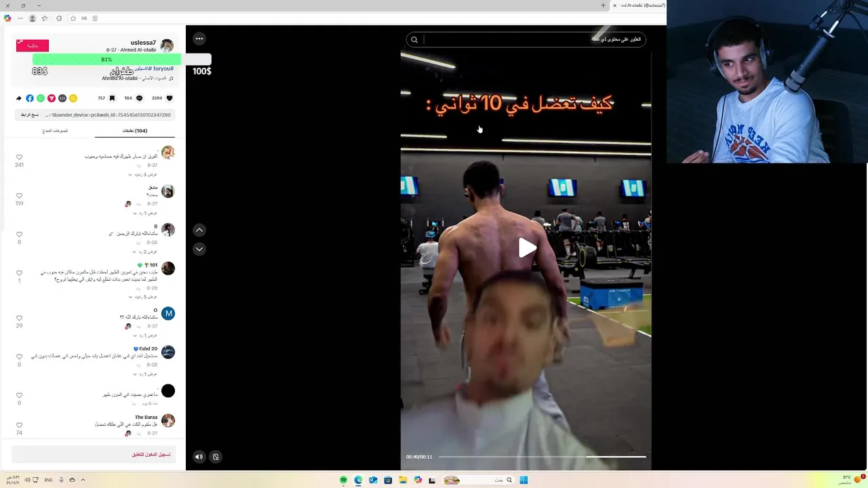Click the copy link button
This screenshot has width=868, height=488.
tap(30, 115)
